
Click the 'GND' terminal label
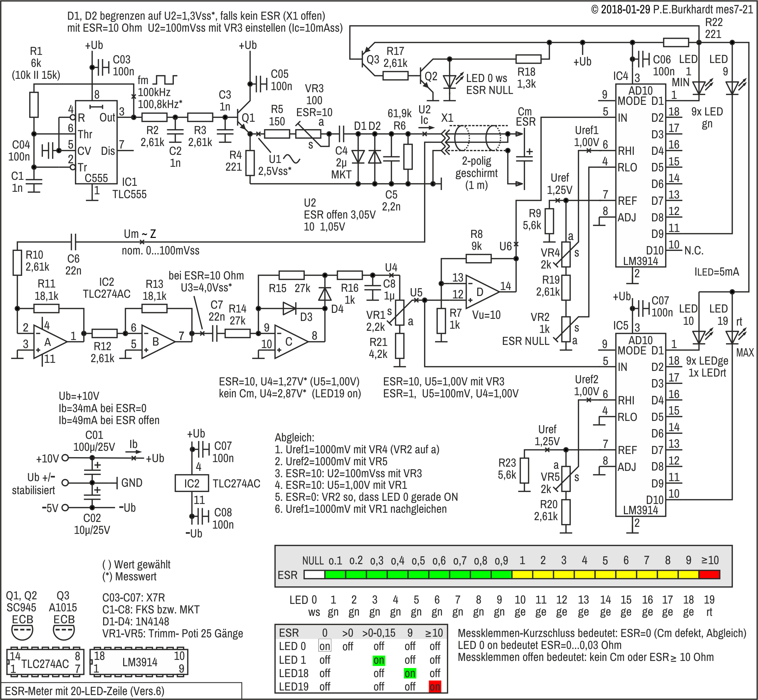pos(132,483)
